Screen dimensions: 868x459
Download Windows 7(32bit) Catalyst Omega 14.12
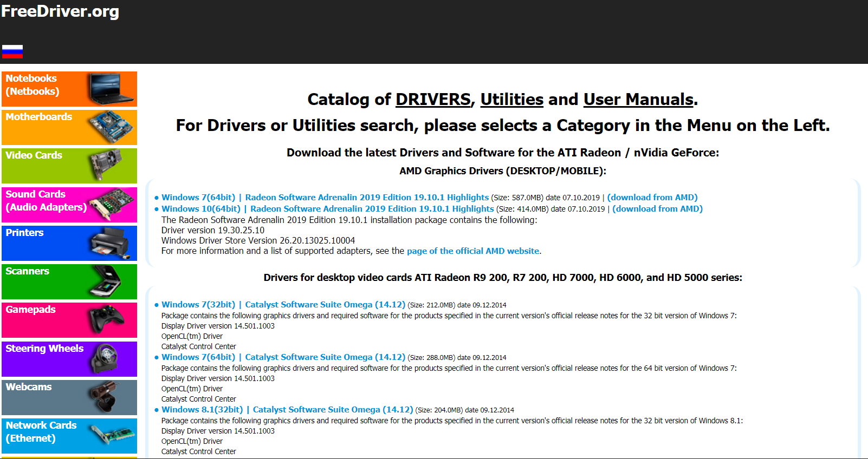[283, 305]
